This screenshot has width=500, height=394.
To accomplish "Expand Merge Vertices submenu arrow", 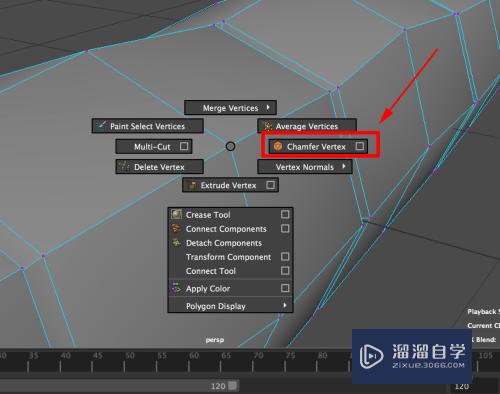I will (268, 107).
